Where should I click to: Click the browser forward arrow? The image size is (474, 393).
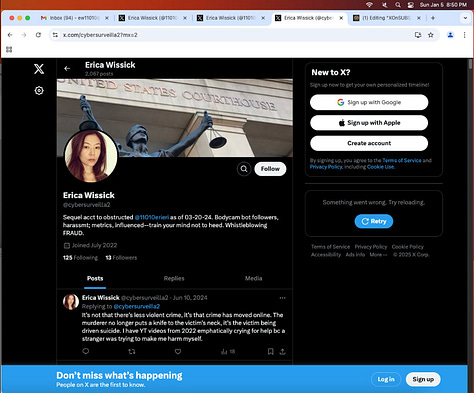pos(24,35)
